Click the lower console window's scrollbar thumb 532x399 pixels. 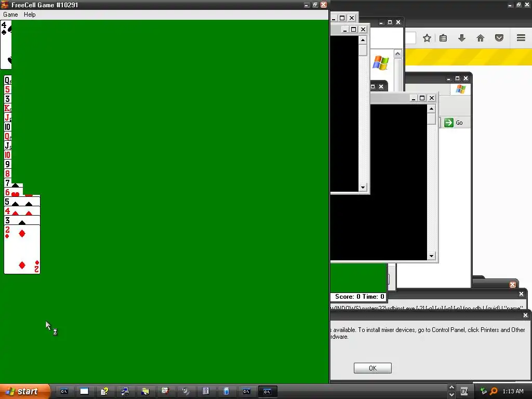(x=431, y=119)
